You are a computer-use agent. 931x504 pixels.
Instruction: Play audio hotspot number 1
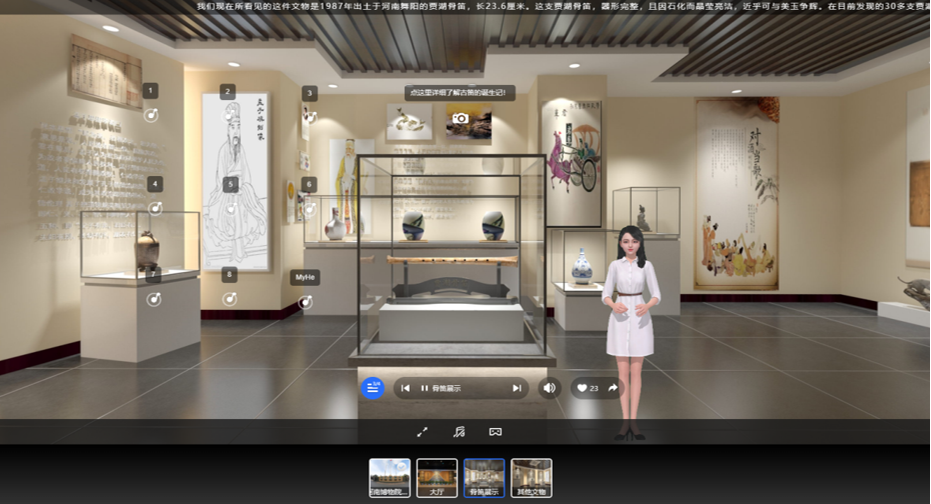coord(152,115)
